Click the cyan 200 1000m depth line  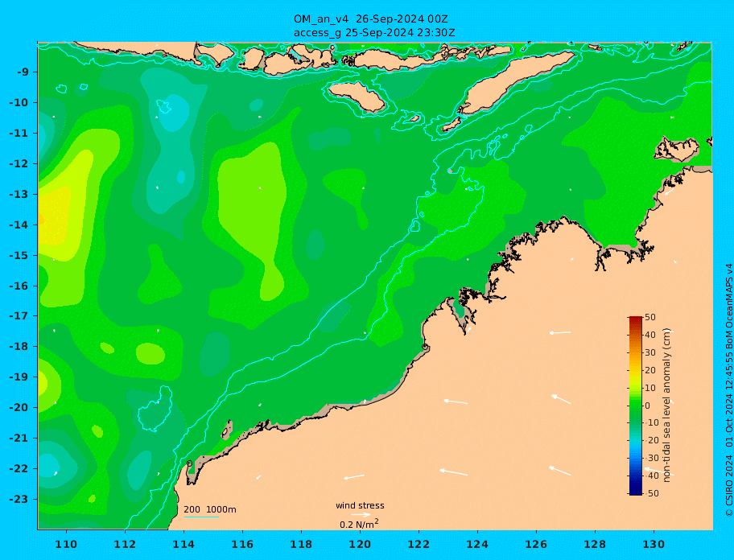(x=201, y=517)
